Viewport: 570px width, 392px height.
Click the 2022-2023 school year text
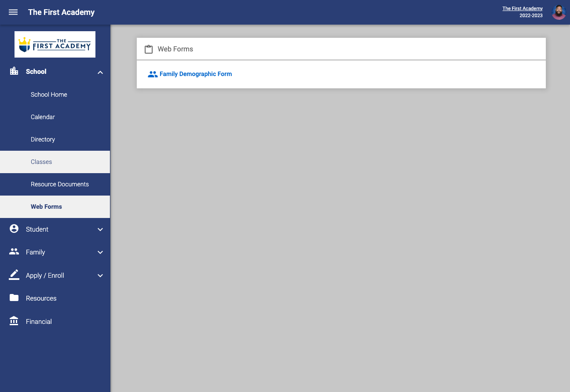(x=531, y=15)
